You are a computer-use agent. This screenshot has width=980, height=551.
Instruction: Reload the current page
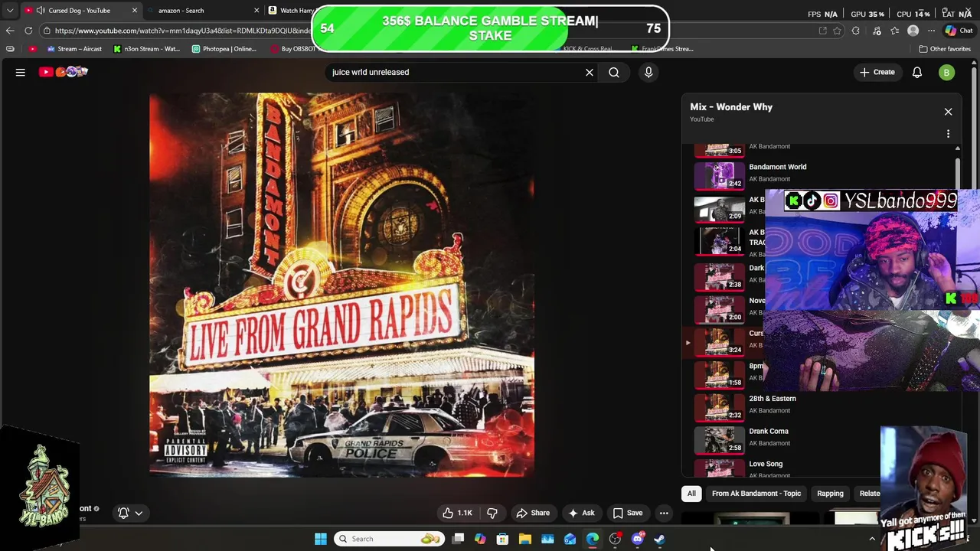(28, 31)
